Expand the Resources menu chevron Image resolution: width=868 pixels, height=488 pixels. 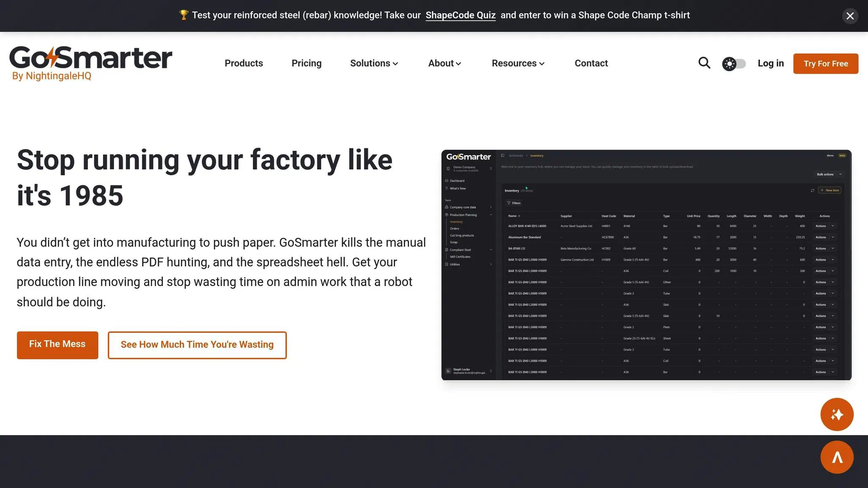pyautogui.click(x=542, y=64)
